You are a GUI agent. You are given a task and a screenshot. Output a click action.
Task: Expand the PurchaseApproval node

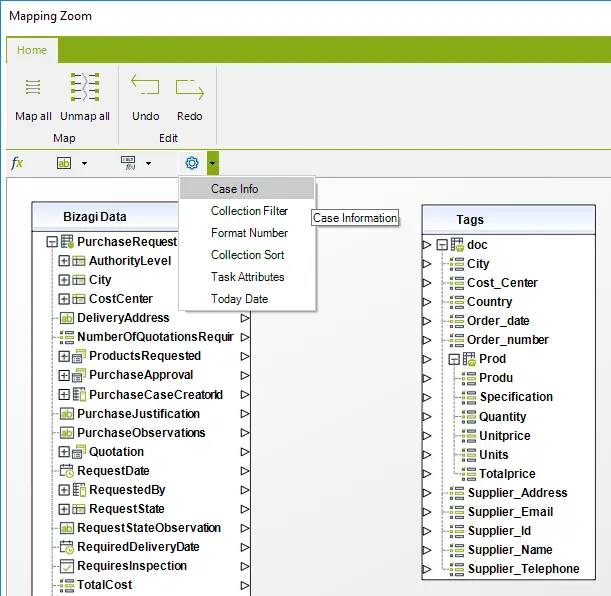[x=64, y=375]
